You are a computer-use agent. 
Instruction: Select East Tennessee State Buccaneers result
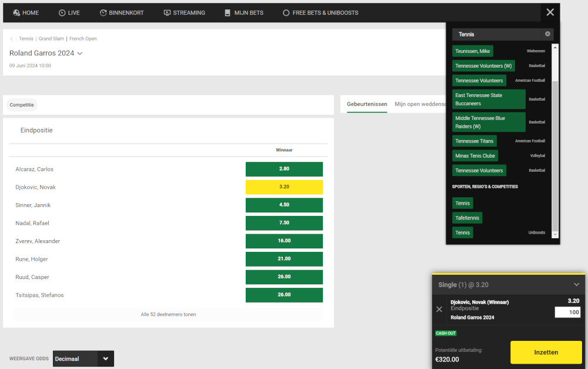click(489, 99)
